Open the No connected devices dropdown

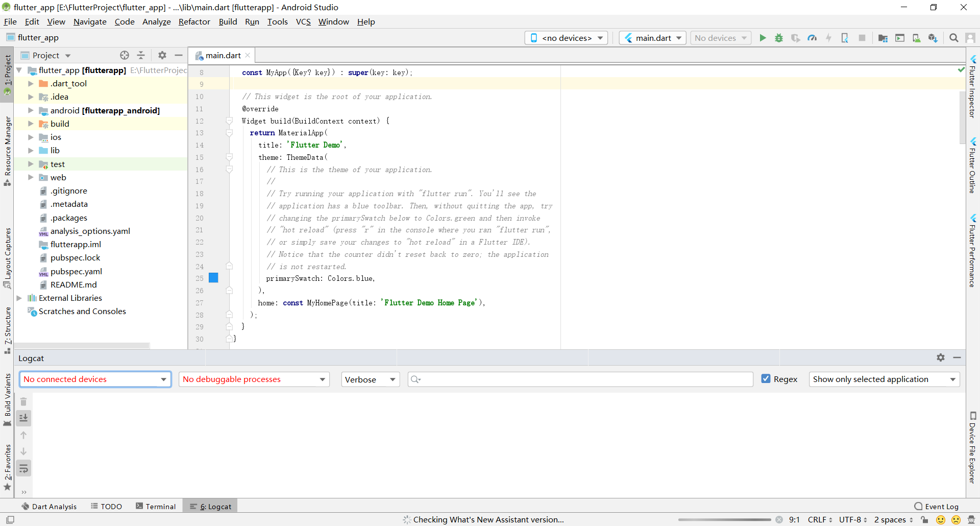coord(95,379)
